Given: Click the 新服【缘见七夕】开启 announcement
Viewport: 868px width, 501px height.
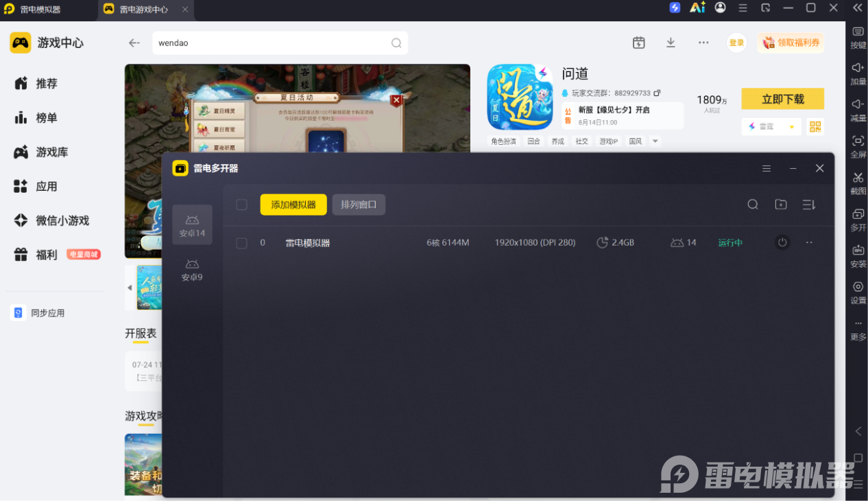Looking at the screenshot, I should click(614, 110).
